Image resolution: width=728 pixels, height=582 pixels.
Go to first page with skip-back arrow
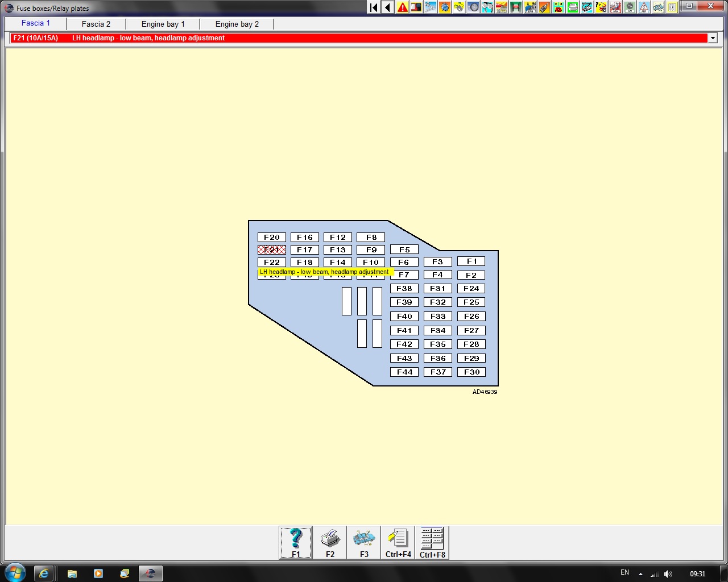[374, 7]
